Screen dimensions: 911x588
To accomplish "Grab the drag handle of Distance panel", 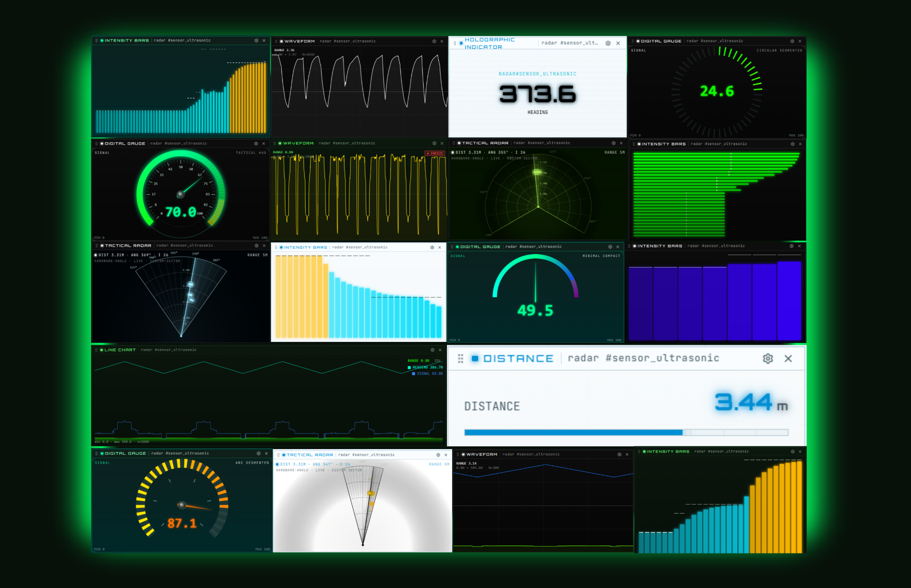I will point(460,358).
